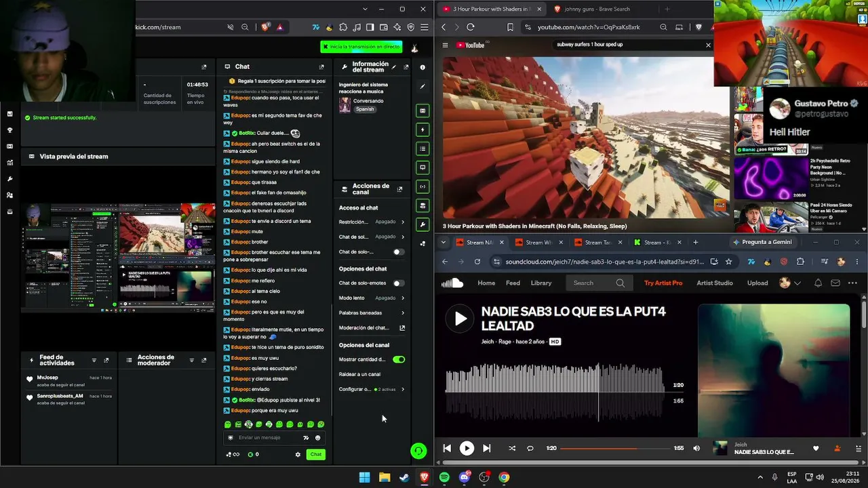Image resolution: width=868 pixels, height=488 pixels.
Task: Send message with green Chat button
Action: click(x=315, y=455)
